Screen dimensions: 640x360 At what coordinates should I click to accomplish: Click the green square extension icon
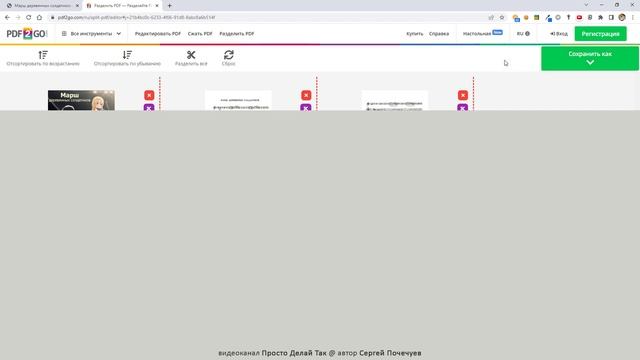tap(537, 18)
